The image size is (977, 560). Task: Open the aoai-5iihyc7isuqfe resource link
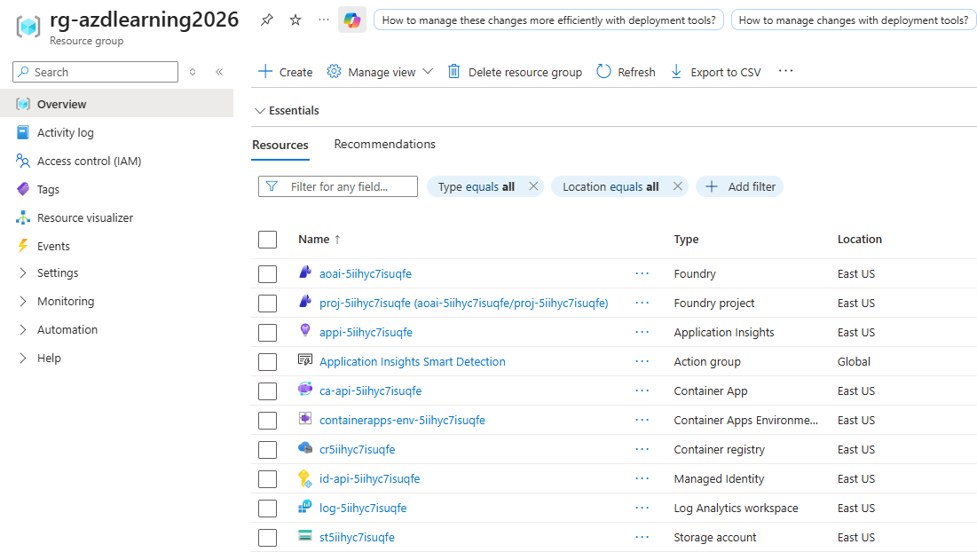pos(365,273)
